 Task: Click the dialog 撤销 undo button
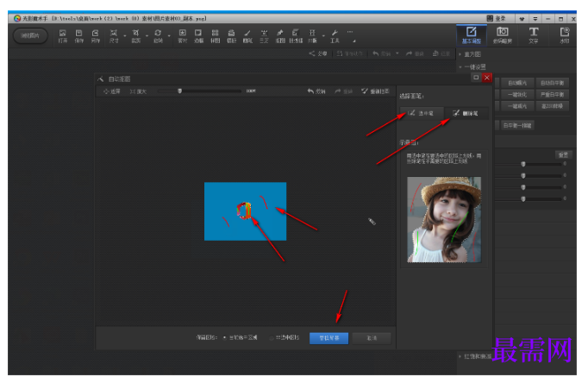pos(316,91)
